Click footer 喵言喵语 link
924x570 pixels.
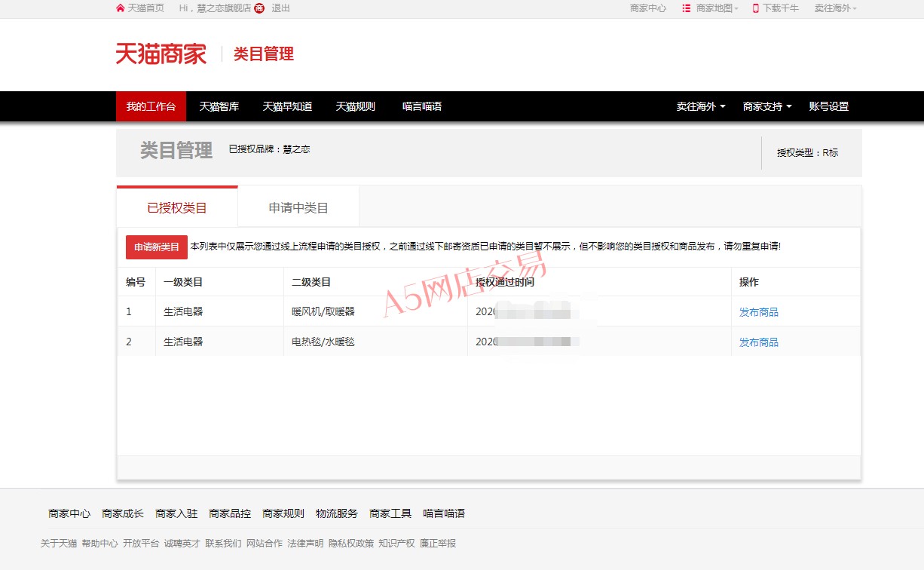(444, 513)
